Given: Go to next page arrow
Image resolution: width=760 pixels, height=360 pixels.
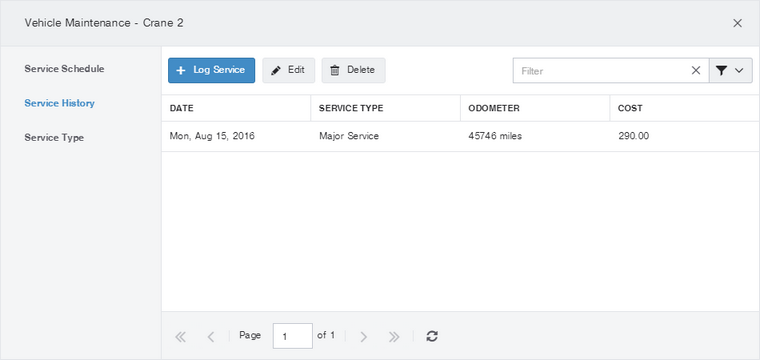Looking at the screenshot, I should coord(364,337).
